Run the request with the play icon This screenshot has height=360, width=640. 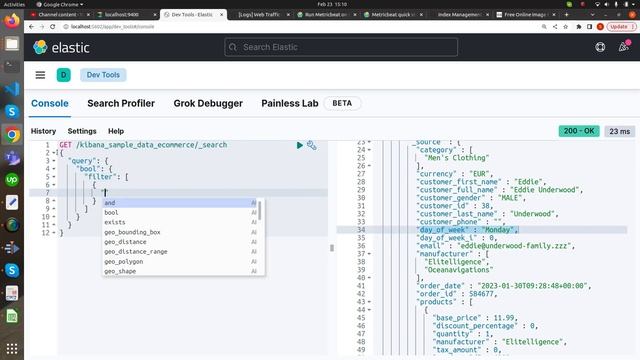pyautogui.click(x=300, y=145)
